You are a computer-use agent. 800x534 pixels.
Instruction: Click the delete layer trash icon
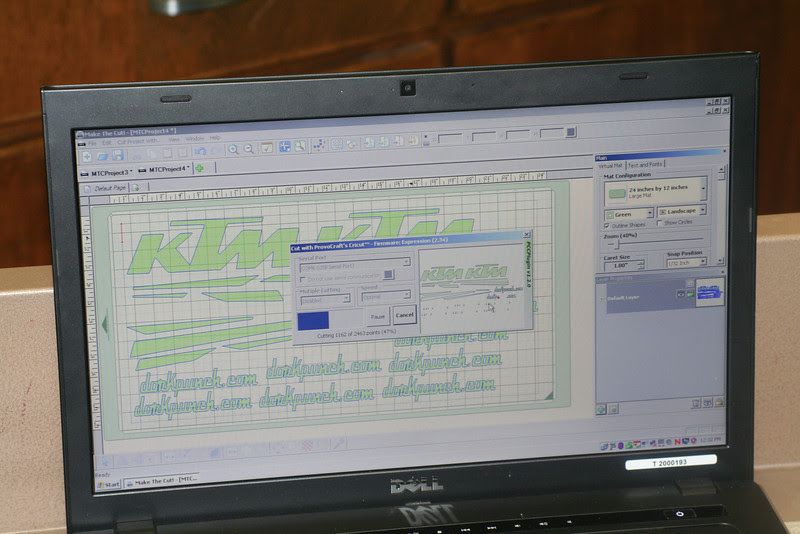point(695,403)
